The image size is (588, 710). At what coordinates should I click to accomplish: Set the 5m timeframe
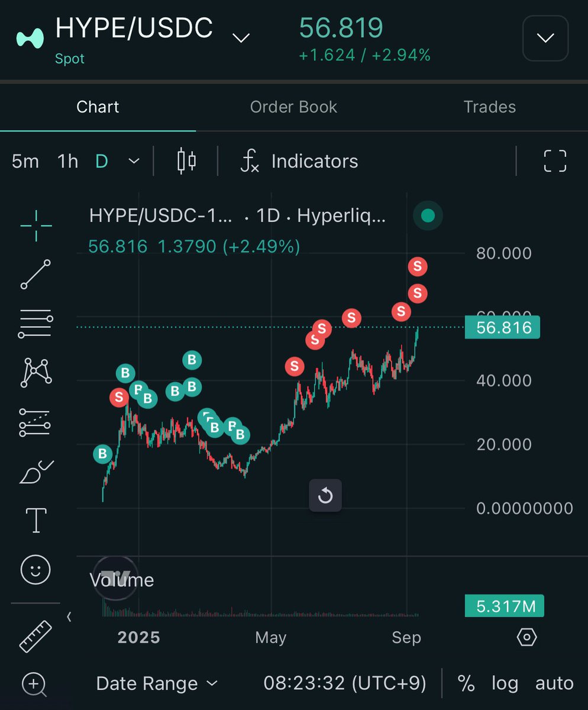click(25, 161)
